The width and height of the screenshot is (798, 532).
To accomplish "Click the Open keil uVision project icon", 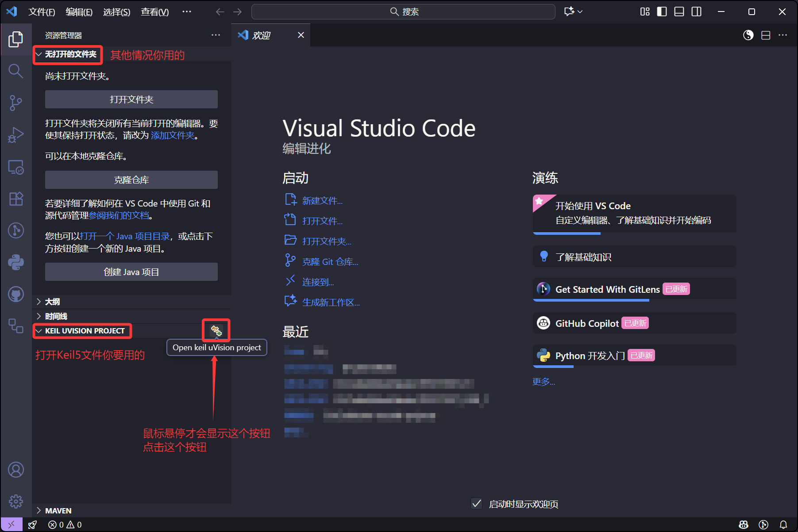I will point(216,330).
